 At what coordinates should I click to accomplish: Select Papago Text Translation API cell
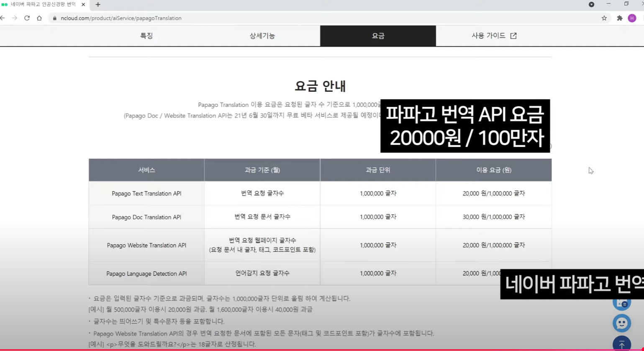point(146,194)
